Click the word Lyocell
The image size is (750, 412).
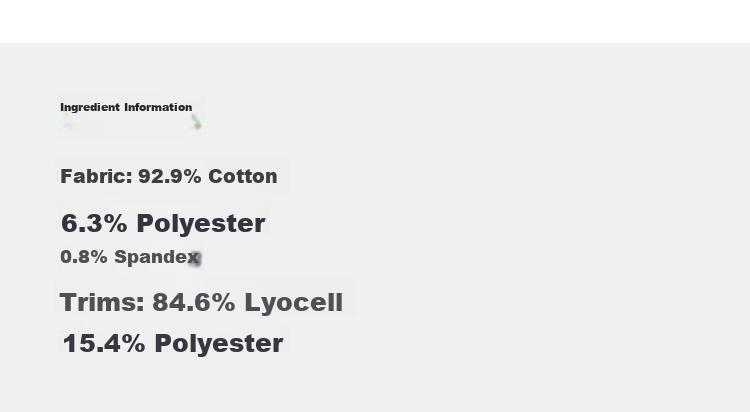pos(294,303)
